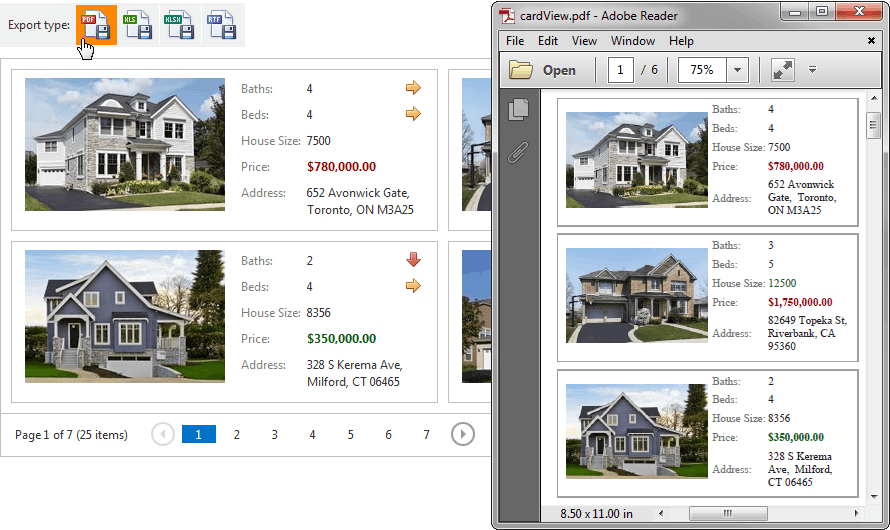Go to pager page 2
The width and height of the screenshot is (890, 530).
[x=237, y=435]
